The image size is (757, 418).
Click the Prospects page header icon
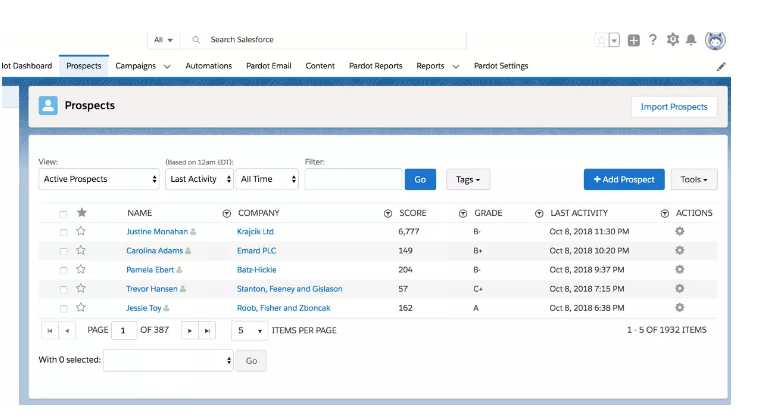click(x=48, y=105)
